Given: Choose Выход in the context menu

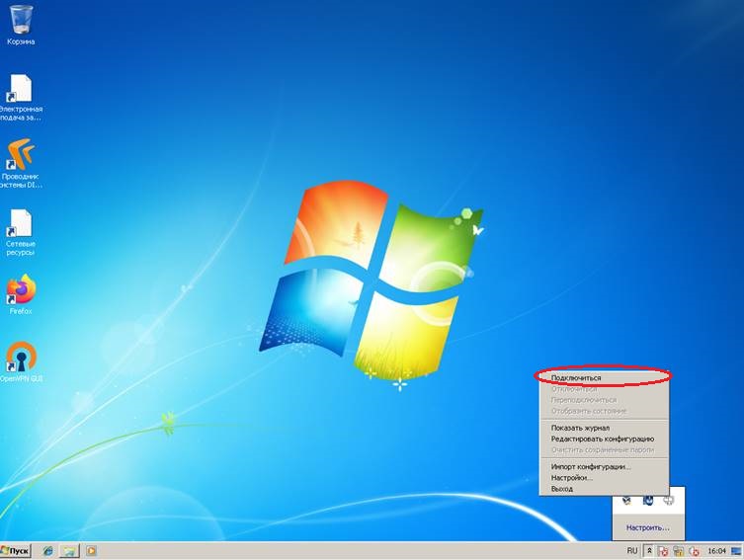Looking at the screenshot, I should pyautogui.click(x=604, y=489).
